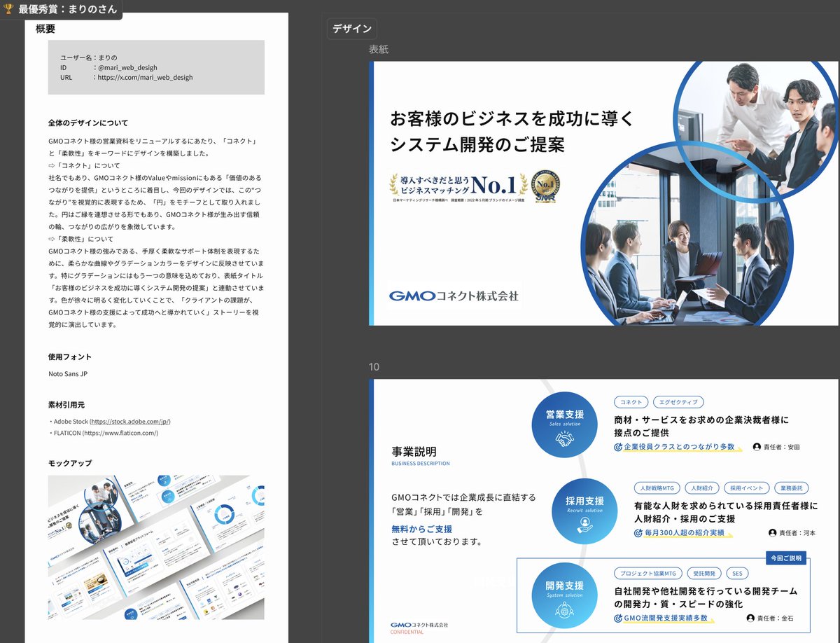Open the x.com/mari_web_design URL

click(x=146, y=78)
